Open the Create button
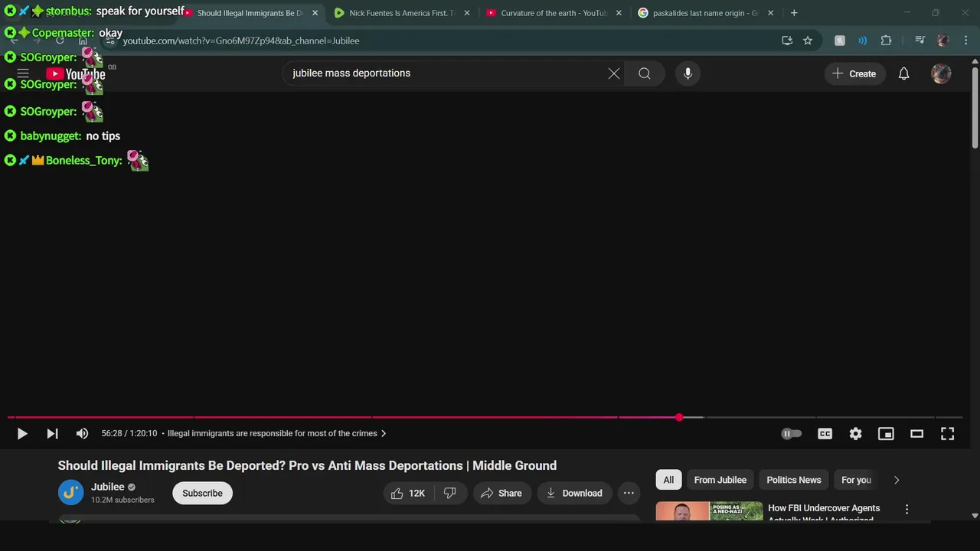Screen dimensions: 980x551 (x=854, y=73)
